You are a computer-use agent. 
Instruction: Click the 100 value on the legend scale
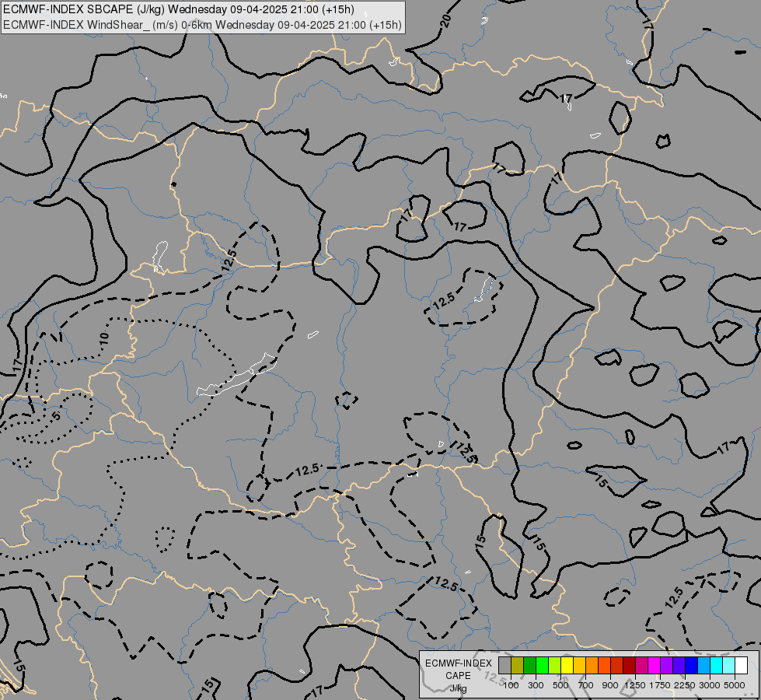coord(511,685)
